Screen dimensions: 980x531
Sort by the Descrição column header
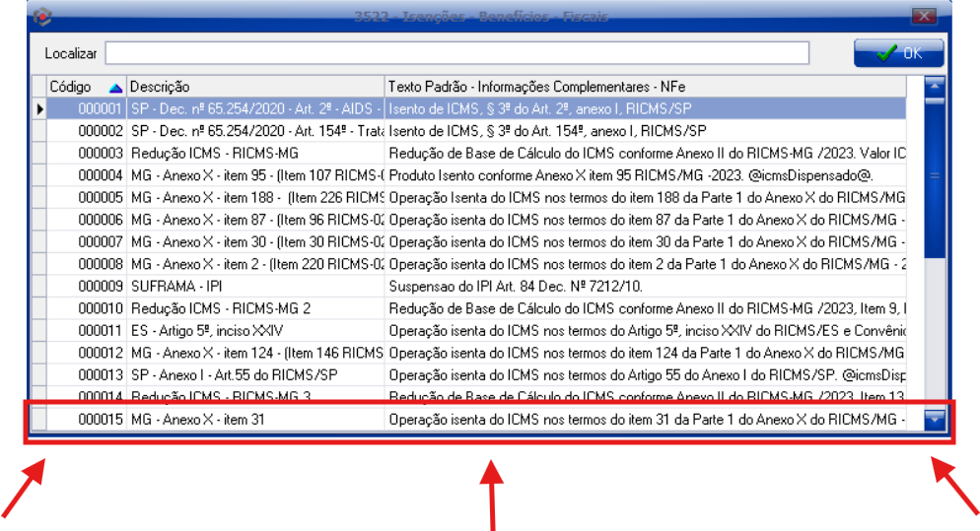[255, 88]
